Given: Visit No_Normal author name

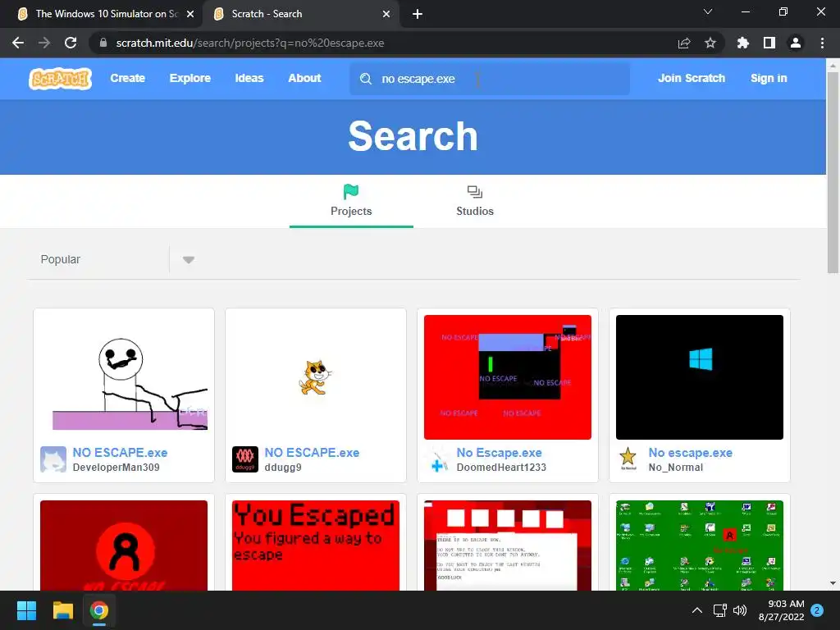Looking at the screenshot, I should pos(676,467).
